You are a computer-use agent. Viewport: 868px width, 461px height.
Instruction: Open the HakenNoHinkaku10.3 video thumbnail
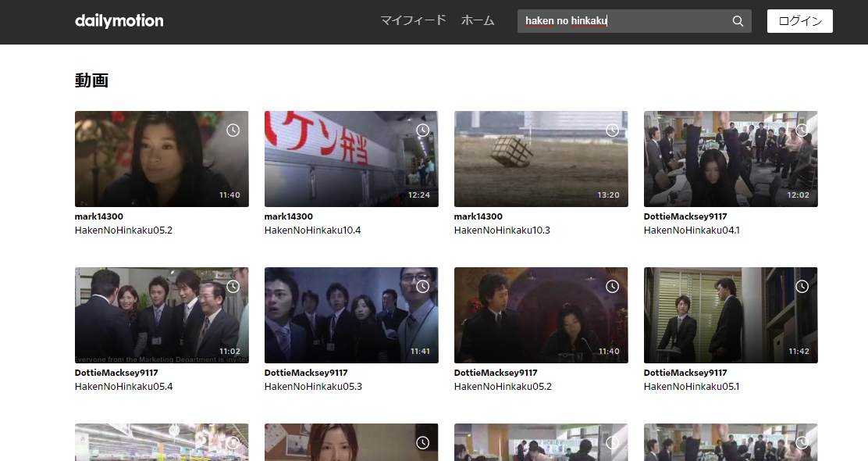coord(541,159)
